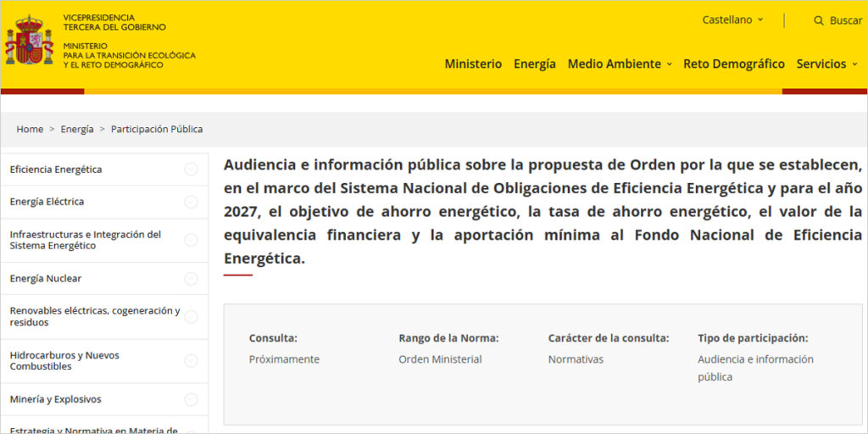
Task: Click the Normativas value
Action: [x=576, y=359]
